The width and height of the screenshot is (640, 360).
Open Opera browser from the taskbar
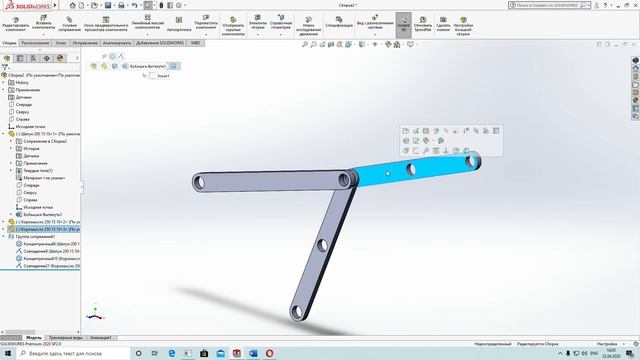click(269, 353)
